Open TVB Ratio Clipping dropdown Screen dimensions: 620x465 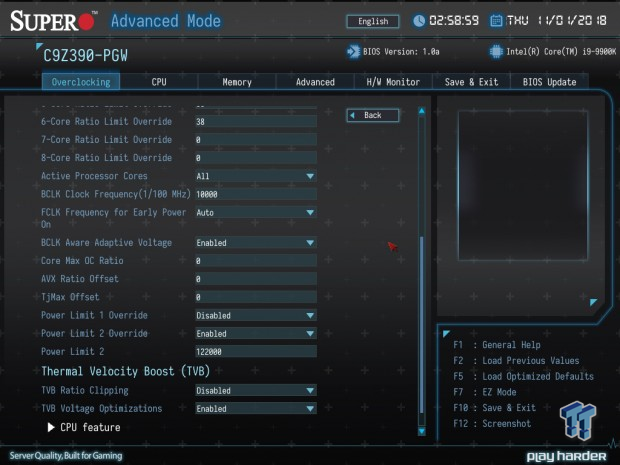point(256,390)
